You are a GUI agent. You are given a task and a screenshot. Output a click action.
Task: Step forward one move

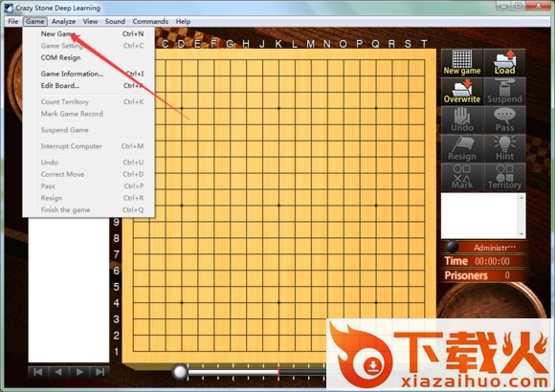point(79,372)
